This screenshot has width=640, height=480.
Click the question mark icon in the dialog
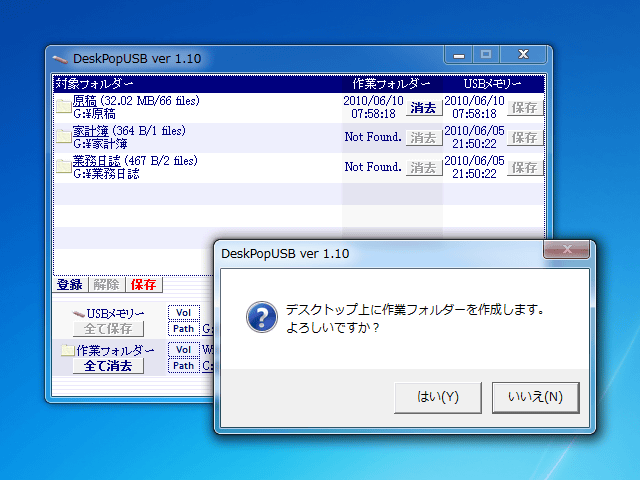tap(262, 317)
